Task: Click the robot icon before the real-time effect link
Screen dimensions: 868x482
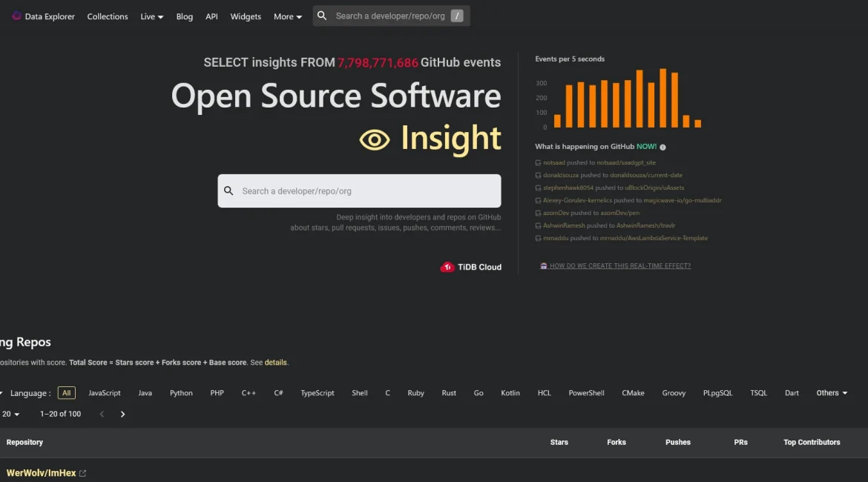Action: click(x=544, y=265)
